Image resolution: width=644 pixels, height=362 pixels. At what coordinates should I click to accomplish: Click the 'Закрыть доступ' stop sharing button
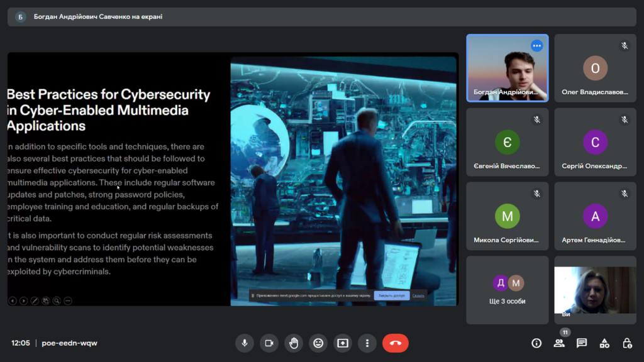pyautogui.click(x=391, y=295)
